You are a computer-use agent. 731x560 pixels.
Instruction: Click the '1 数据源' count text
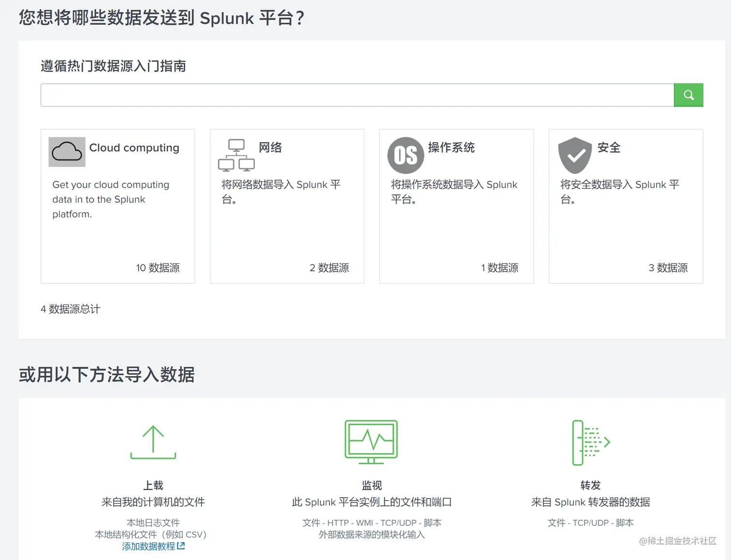pos(500,268)
